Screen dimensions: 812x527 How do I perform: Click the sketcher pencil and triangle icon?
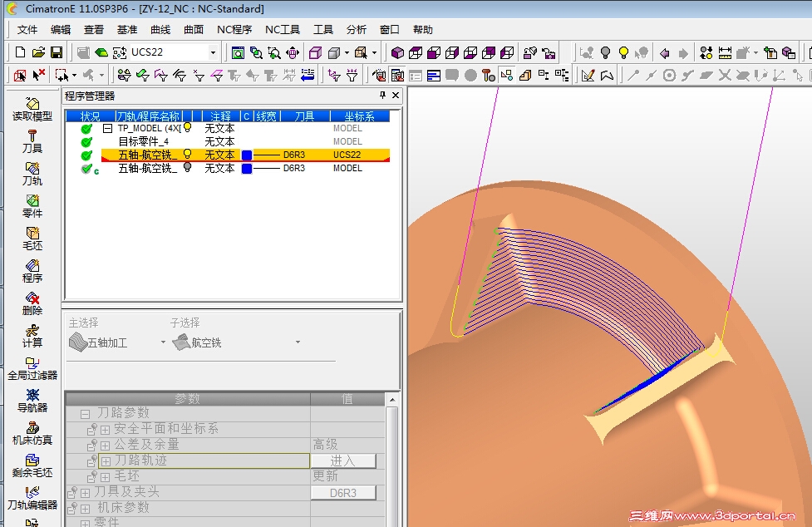pyautogui.click(x=588, y=76)
